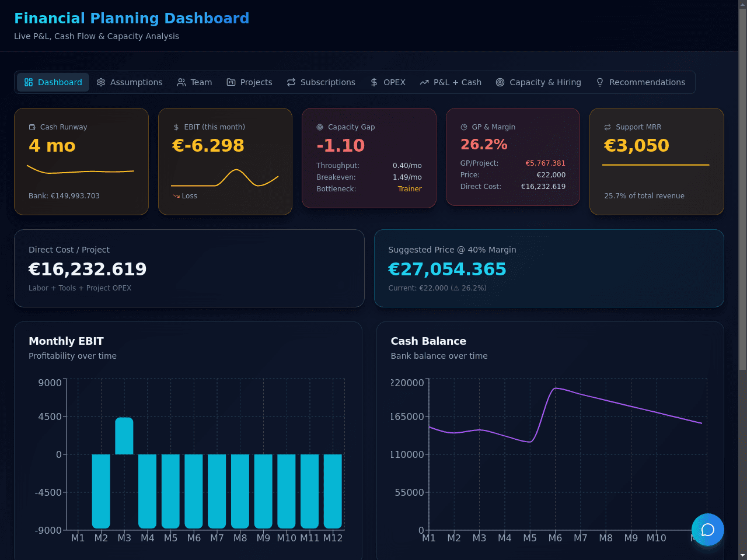Click the Direct Cost €16,232.619 in GP card
This screenshot has height=560, width=747.
click(543, 187)
